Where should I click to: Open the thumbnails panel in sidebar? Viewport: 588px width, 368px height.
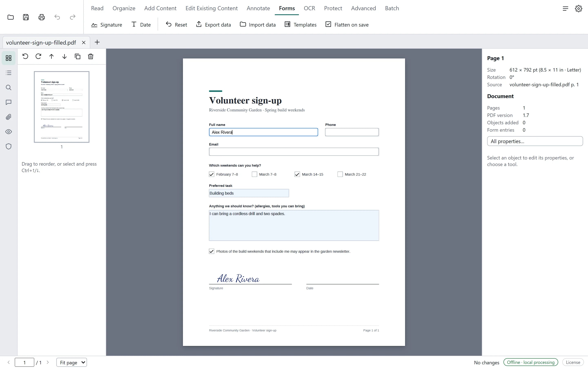click(9, 58)
